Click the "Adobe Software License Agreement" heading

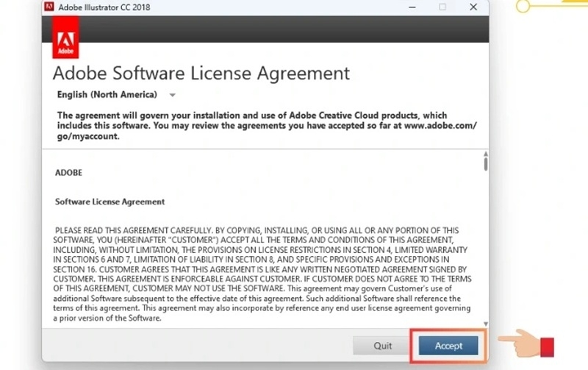click(201, 73)
